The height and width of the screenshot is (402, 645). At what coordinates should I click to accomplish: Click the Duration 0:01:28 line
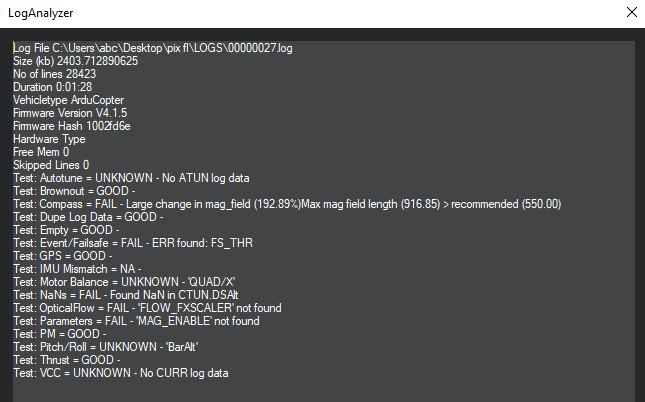(52, 87)
